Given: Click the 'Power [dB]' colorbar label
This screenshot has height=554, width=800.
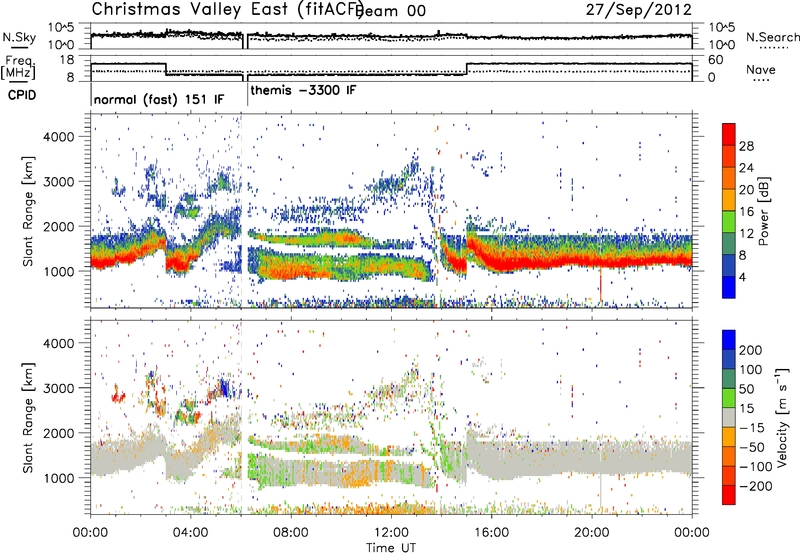Looking at the screenshot, I should click(x=763, y=211).
